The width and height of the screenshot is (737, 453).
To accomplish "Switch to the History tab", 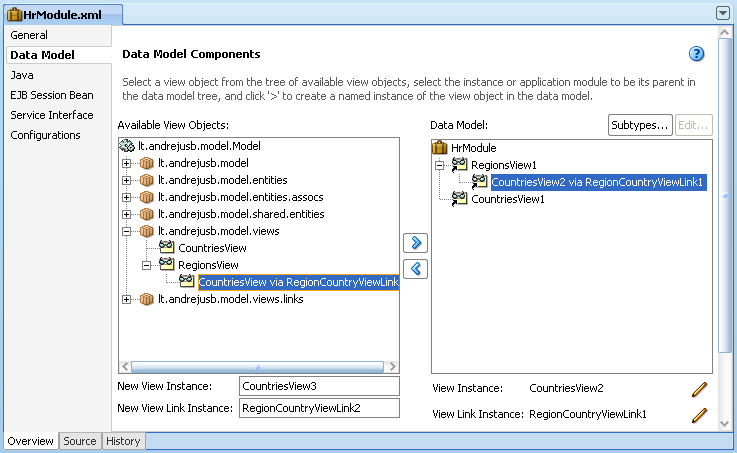I will click(x=123, y=441).
